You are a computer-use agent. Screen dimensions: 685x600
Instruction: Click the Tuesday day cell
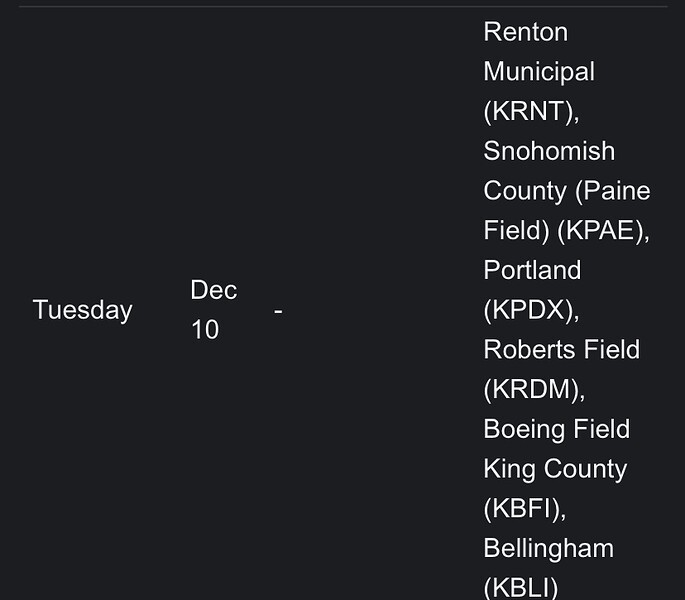pyautogui.click(x=82, y=310)
